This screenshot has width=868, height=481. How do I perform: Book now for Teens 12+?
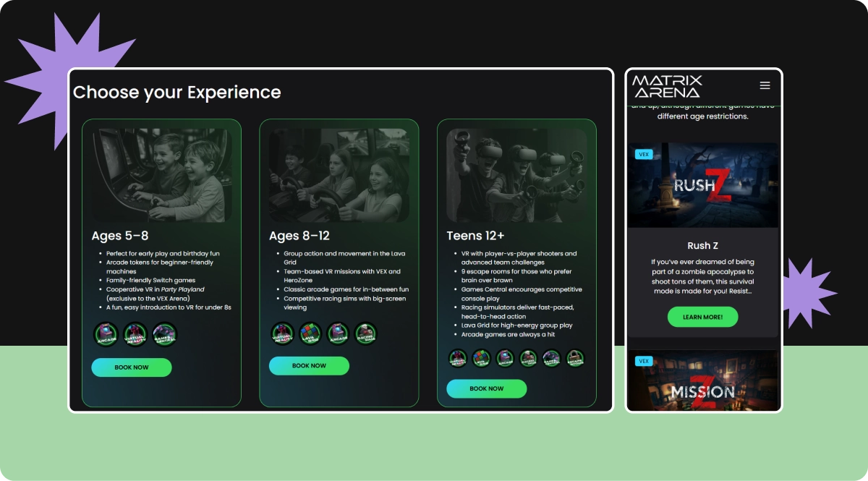tap(487, 388)
